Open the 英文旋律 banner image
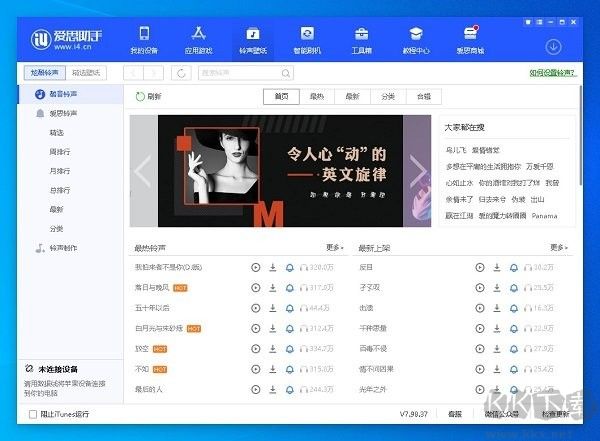Screen dimensions: 600x441 (280, 171)
